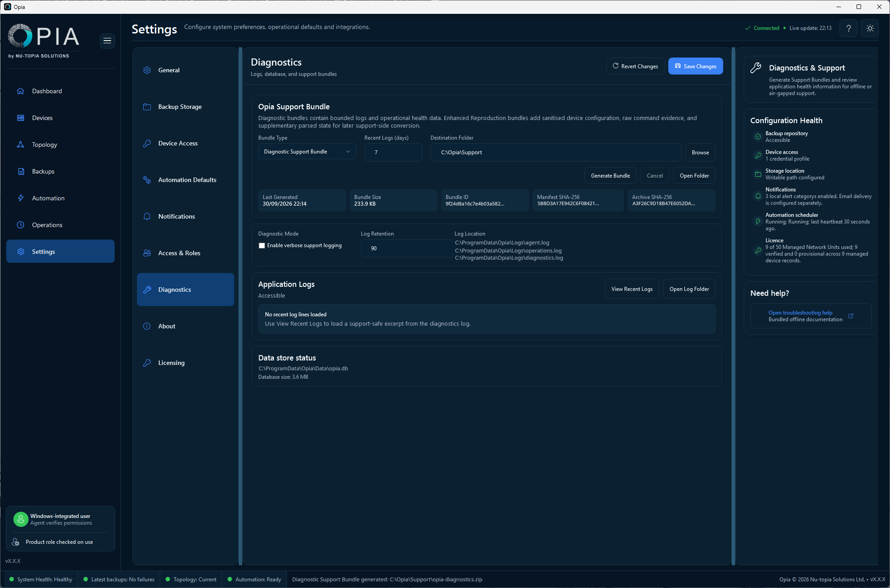This screenshot has width=890, height=588.
Task: Click the Notifications bell icon
Action: point(147,216)
